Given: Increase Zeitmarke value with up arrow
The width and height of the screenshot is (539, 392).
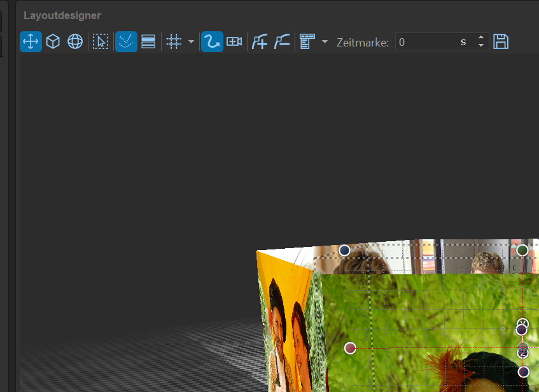Looking at the screenshot, I should [481, 38].
